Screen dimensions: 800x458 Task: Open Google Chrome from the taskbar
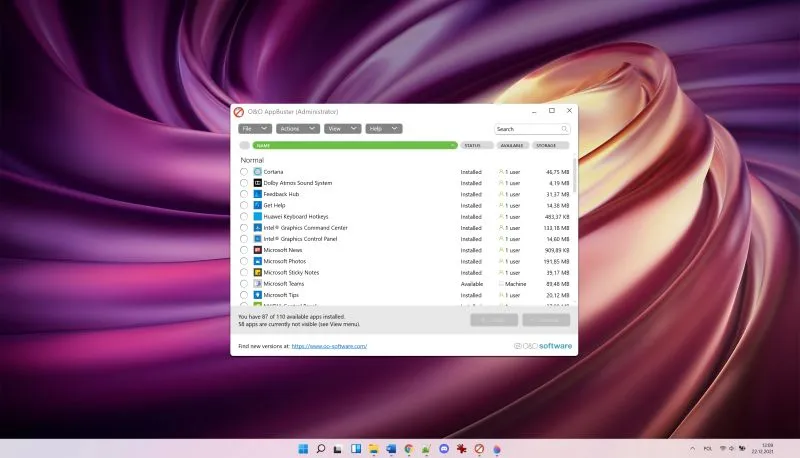click(x=409, y=449)
